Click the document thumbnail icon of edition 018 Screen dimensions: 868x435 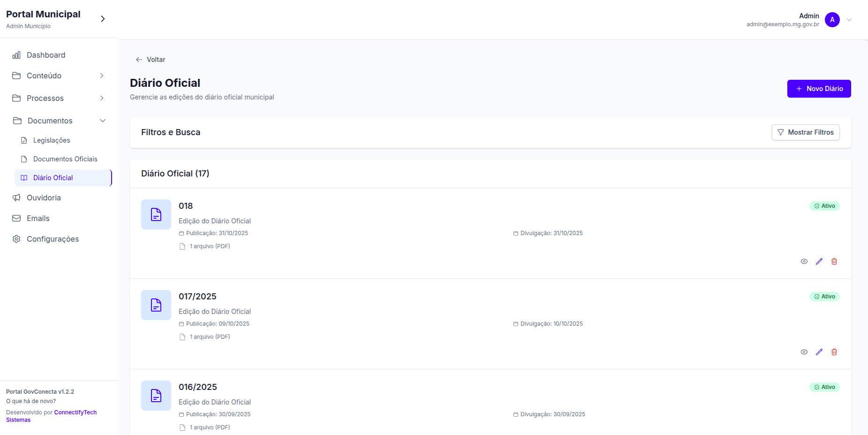click(x=156, y=214)
